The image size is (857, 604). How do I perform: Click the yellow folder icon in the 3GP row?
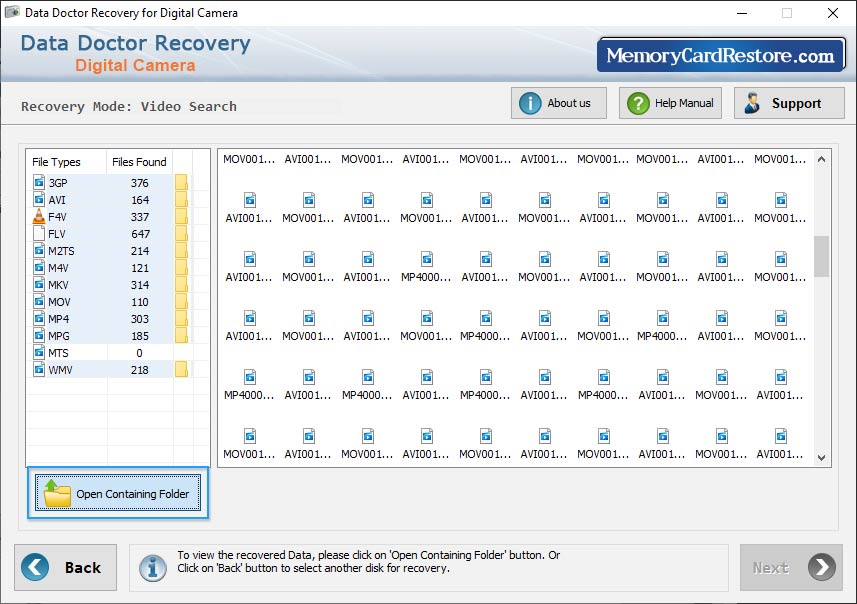coord(181,183)
